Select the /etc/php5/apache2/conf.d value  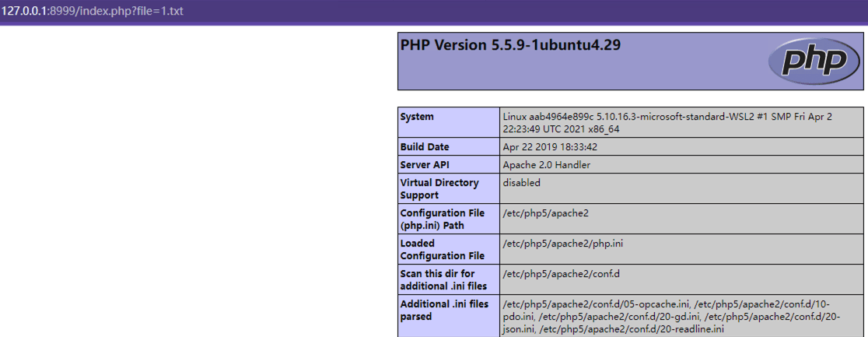(x=561, y=274)
